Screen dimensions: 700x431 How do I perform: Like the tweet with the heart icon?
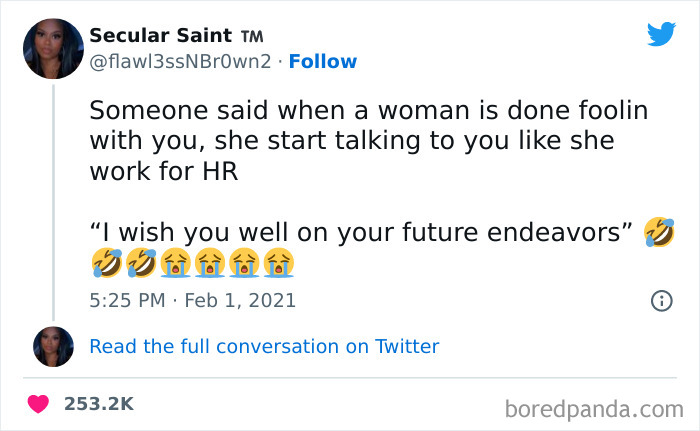pyautogui.click(x=40, y=404)
